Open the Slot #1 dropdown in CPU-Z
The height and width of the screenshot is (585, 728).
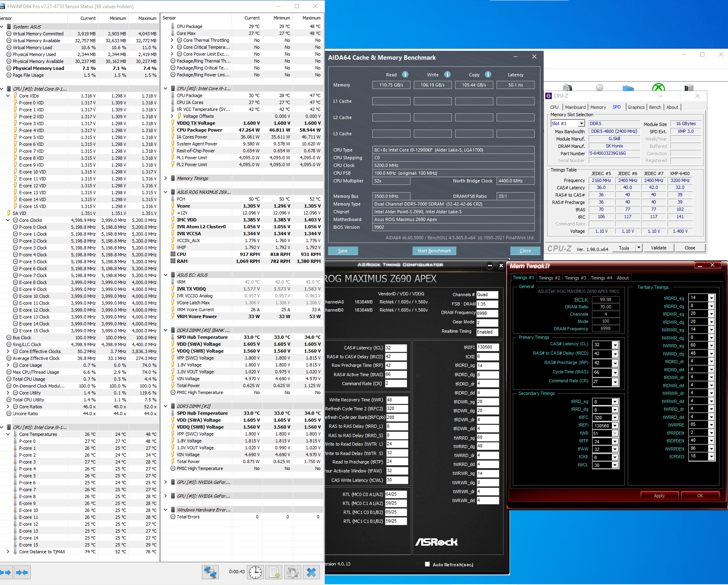[x=581, y=123]
